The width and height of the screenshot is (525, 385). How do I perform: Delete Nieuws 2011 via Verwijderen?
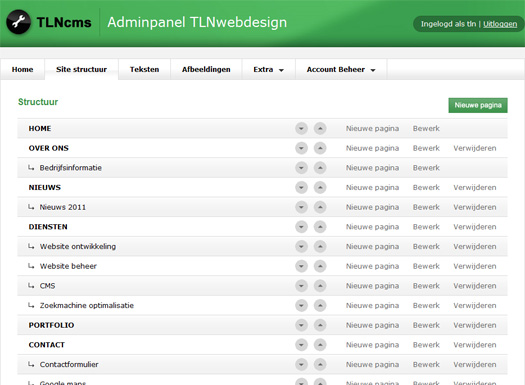(474, 207)
